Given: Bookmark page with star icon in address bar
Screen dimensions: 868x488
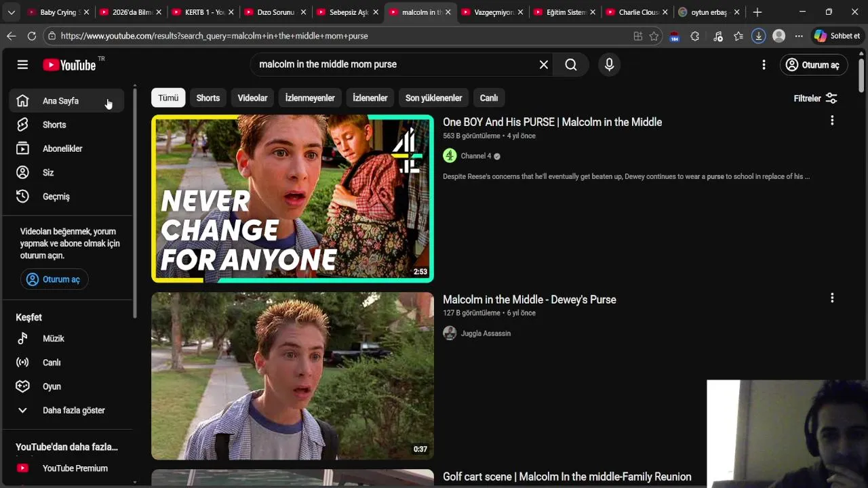Looking at the screenshot, I should pos(654,36).
